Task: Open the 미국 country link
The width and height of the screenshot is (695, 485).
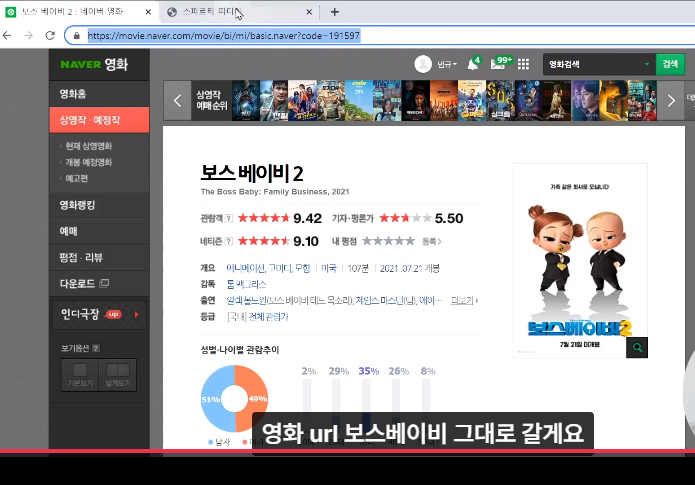Action: pos(329,268)
